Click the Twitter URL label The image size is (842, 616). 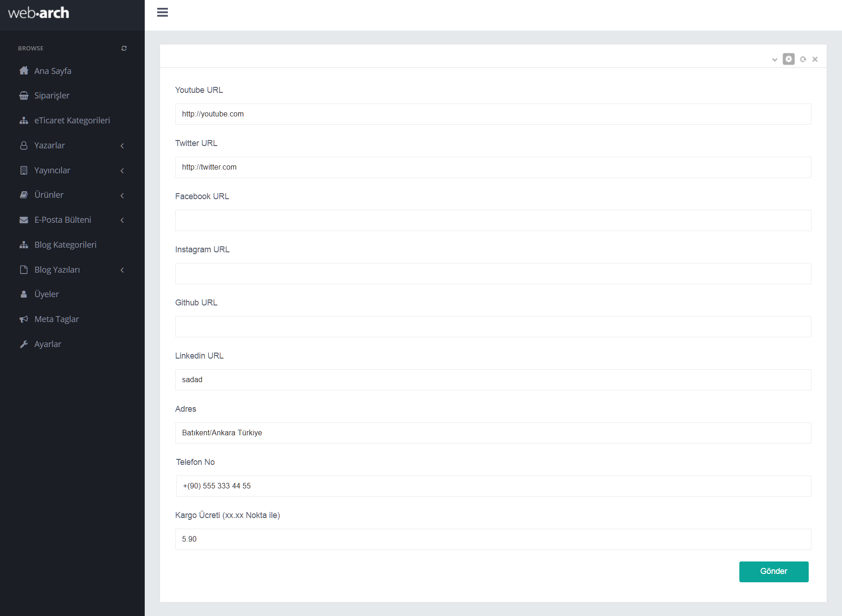coord(196,143)
